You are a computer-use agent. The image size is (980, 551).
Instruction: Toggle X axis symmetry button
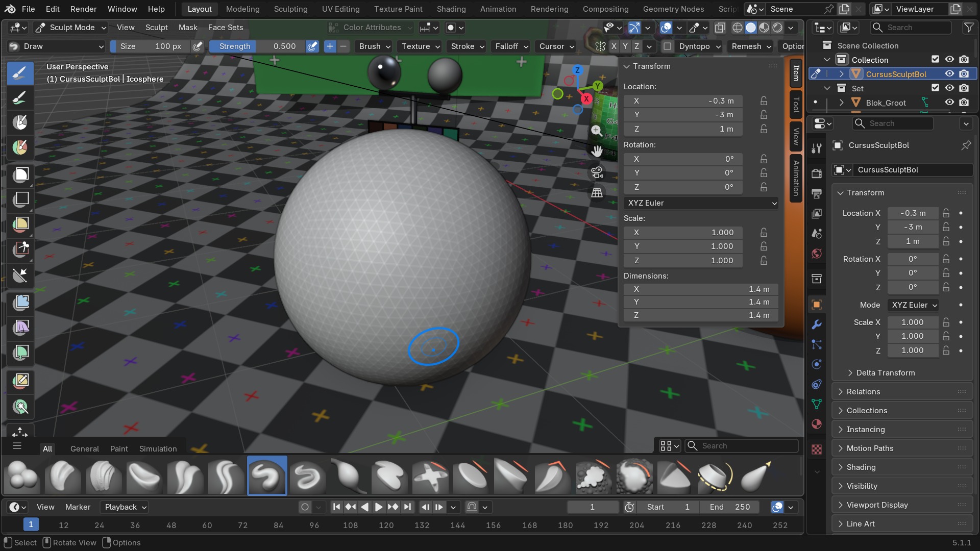pyautogui.click(x=614, y=46)
